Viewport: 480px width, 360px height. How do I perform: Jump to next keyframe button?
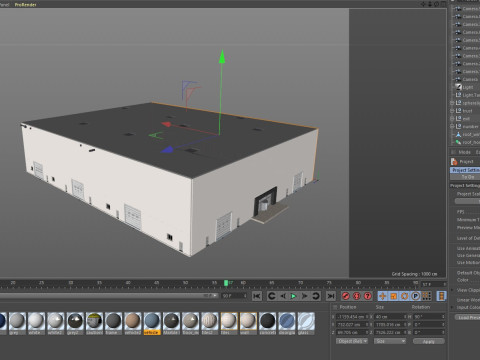316,296
